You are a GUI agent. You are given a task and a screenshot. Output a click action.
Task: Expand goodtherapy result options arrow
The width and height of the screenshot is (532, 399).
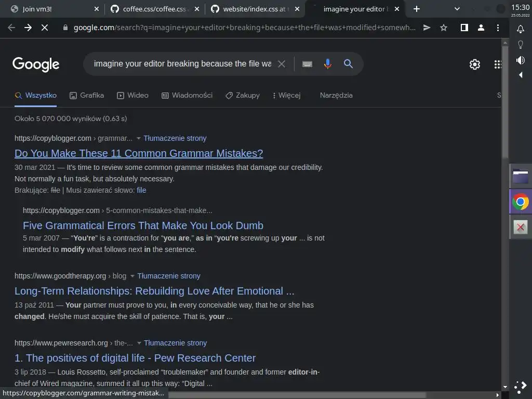coord(132,276)
